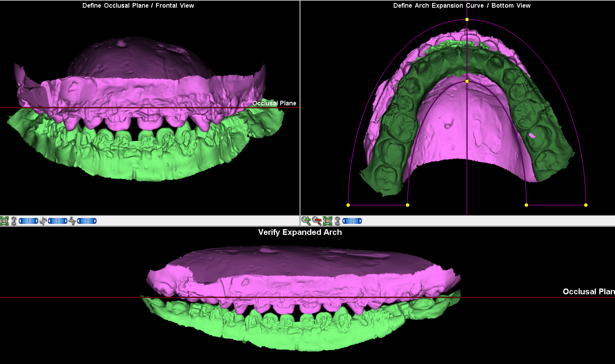Select the outer curve's left end control point
This screenshot has height=364, width=615.
(348, 205)
